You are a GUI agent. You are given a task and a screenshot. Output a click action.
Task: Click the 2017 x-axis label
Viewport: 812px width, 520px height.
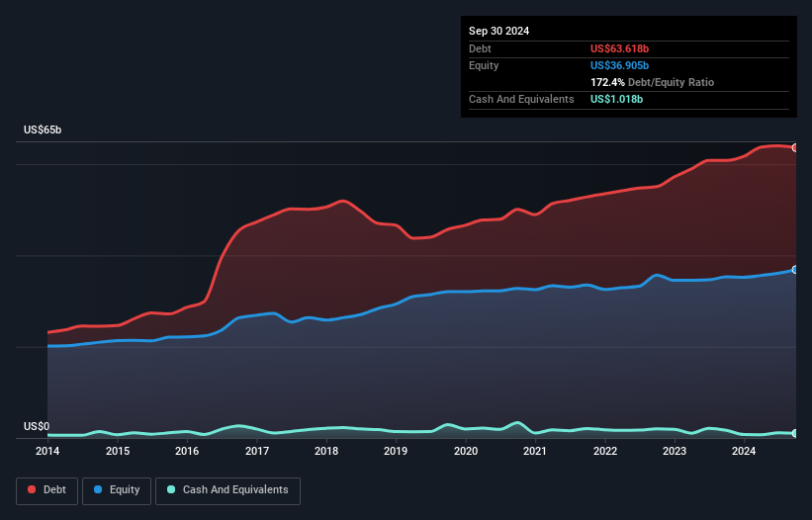[x=257, y=451]
